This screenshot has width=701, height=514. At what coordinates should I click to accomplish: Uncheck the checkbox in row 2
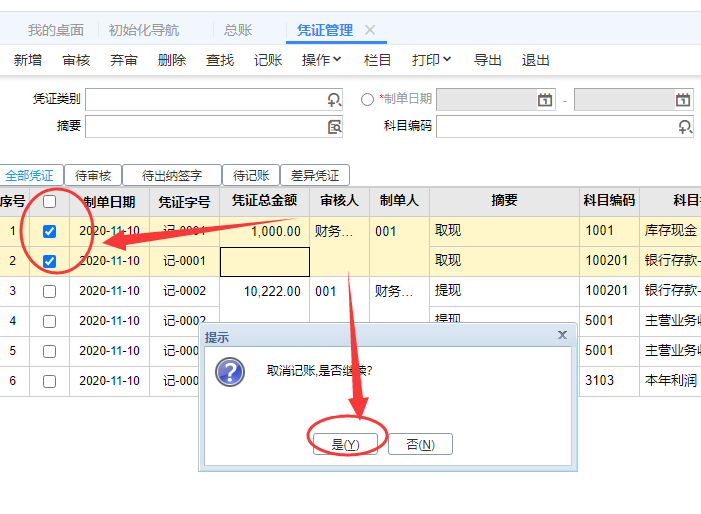50,261
